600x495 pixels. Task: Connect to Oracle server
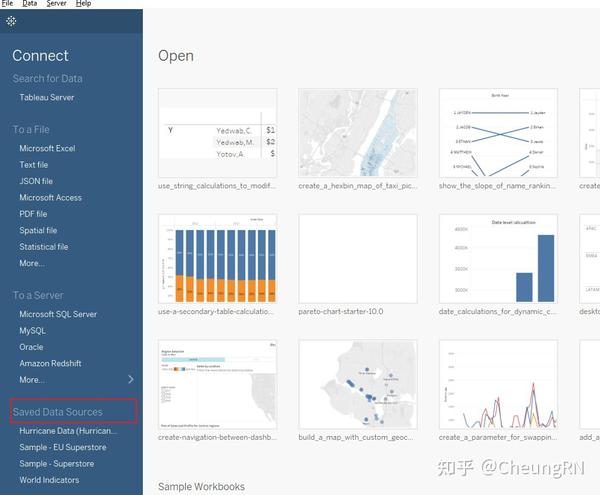(x=31, y=347)
